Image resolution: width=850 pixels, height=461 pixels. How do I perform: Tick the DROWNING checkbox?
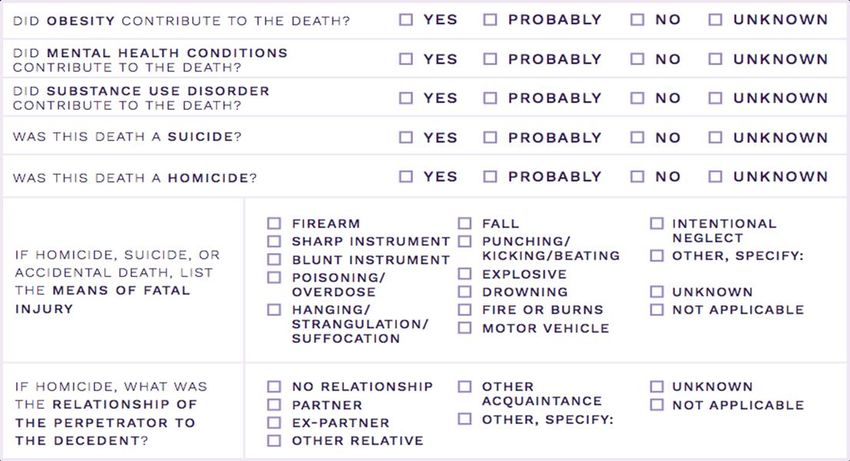coord(465,292)
